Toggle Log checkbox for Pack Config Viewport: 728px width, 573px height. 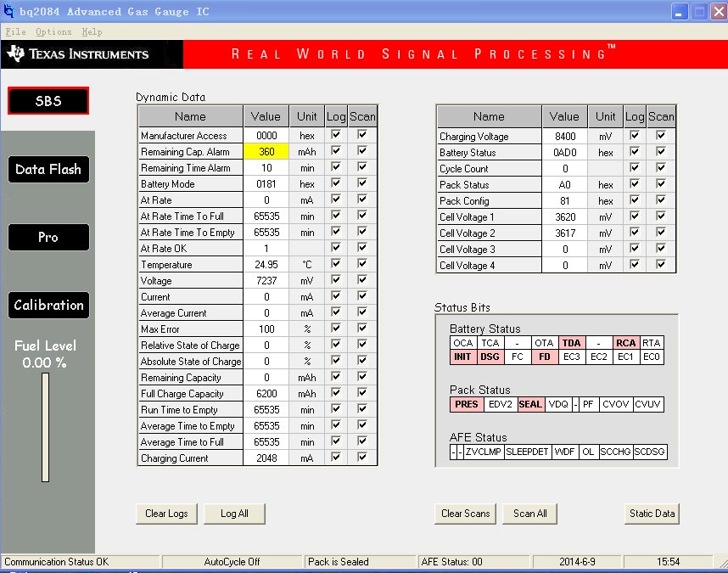634,199
